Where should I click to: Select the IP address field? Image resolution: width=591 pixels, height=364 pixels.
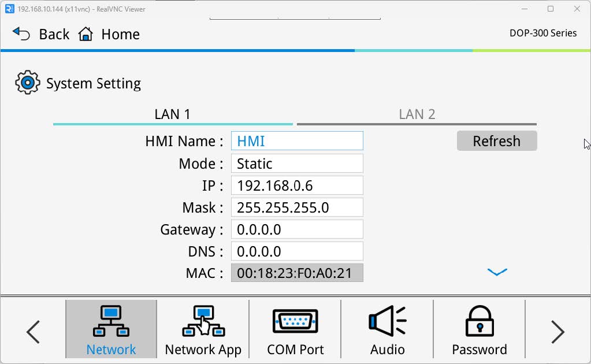click(296, 185)
